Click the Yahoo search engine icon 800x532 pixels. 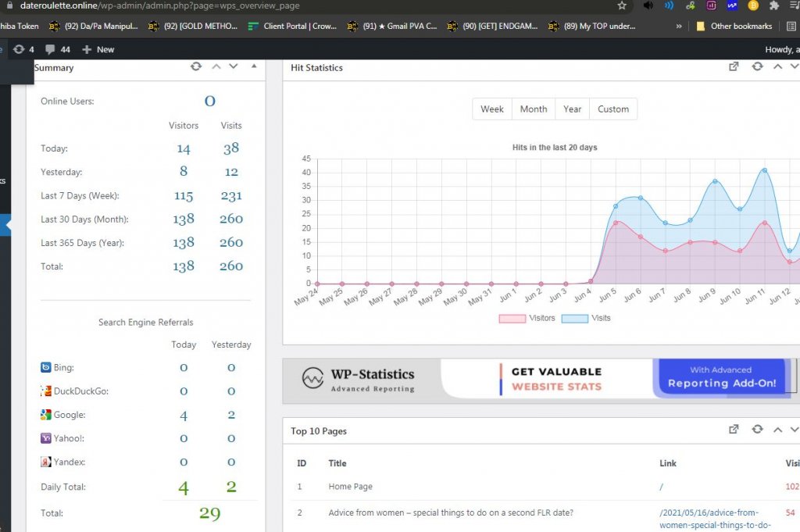pos(46,438)
